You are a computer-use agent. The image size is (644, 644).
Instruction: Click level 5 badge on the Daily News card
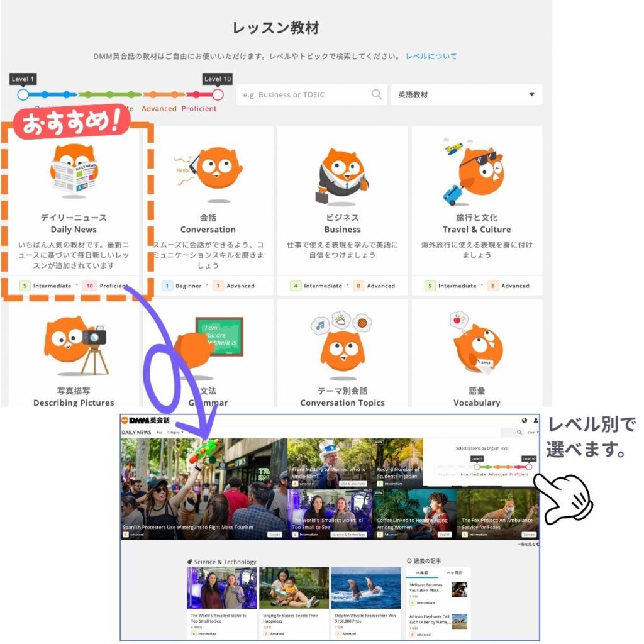25,286
